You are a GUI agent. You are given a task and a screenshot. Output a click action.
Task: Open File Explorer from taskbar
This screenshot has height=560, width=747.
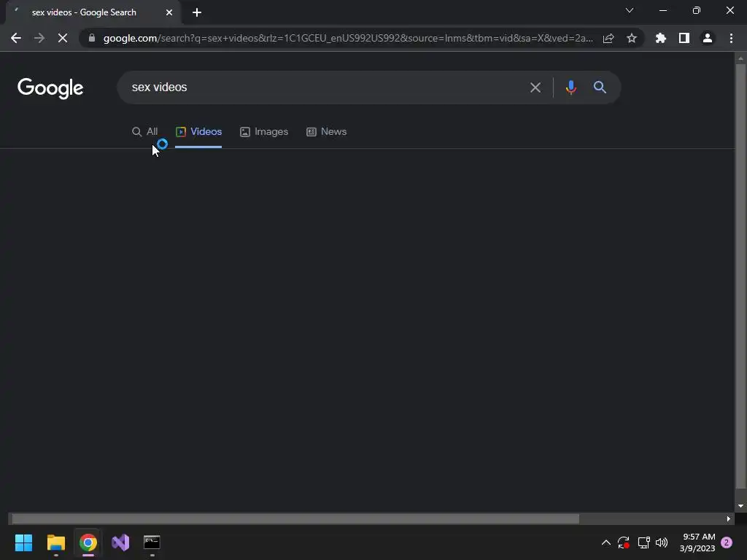[56, 542]
